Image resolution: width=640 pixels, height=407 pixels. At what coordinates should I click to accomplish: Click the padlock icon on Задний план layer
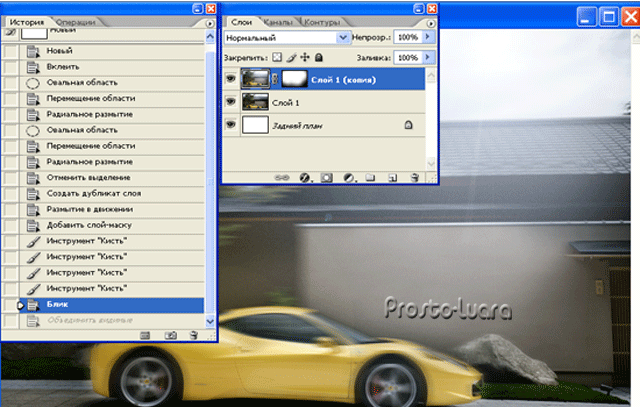408,125
